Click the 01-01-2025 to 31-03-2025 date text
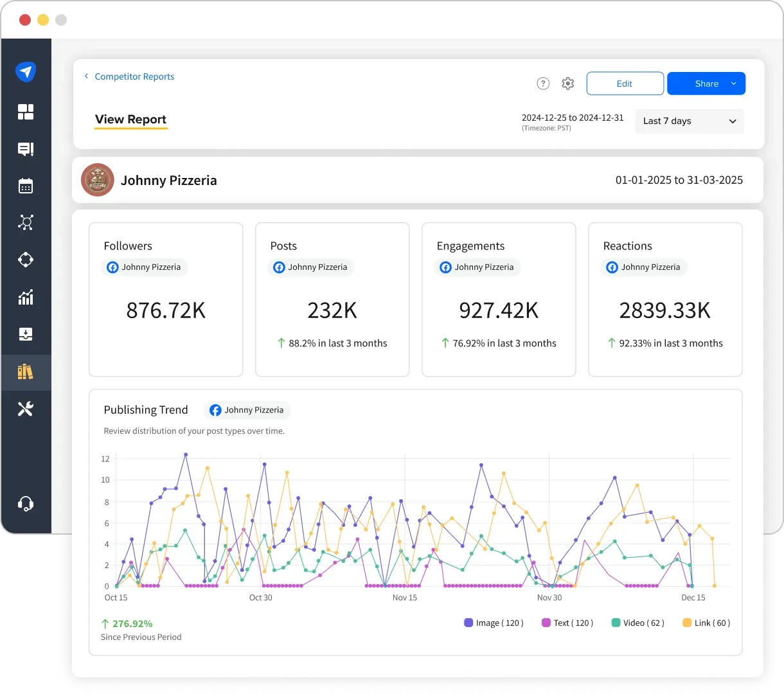The width and height of the screenshot is (784, 694). pyautogui.click(x=679, y=180)
